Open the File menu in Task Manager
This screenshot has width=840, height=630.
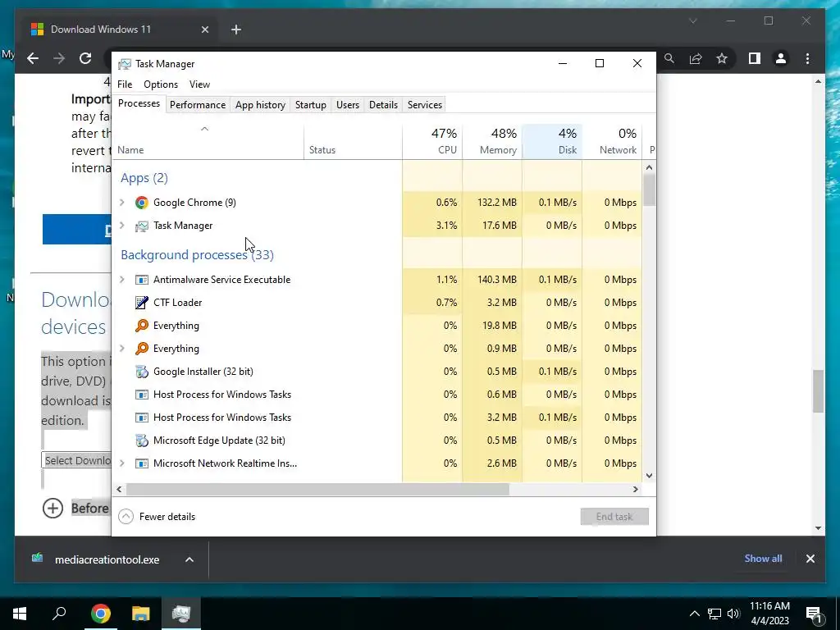point(125,84)
